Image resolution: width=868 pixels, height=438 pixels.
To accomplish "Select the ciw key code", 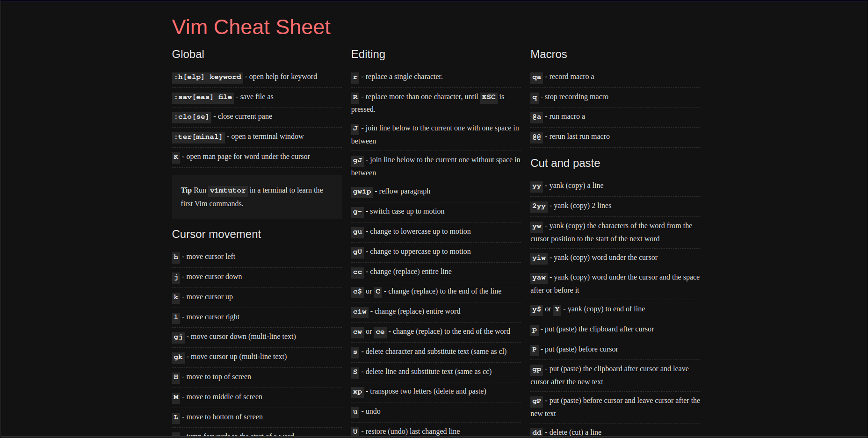I will point(360,312).
